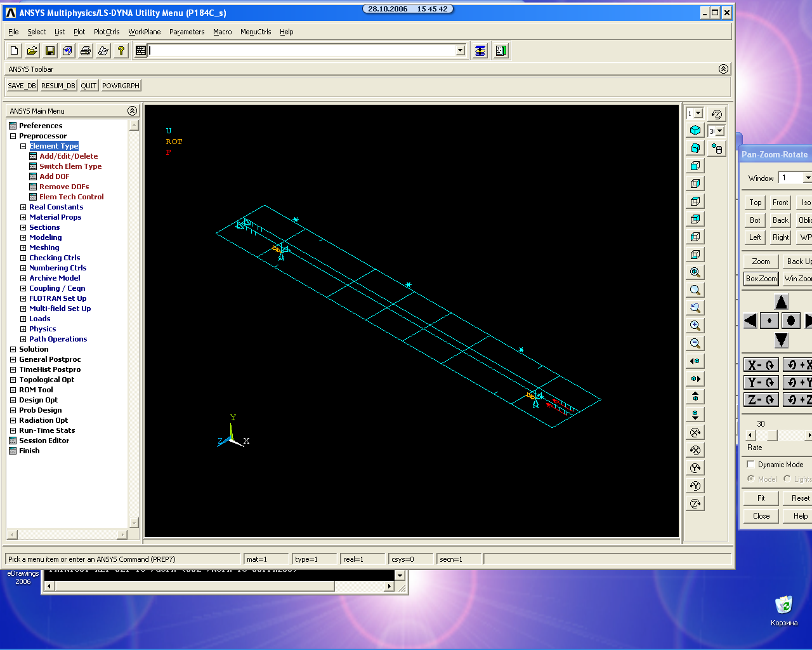Click the Zoom In plus magnifier icon
Screen dimensions: 812x650
click(x=695, y=326)
